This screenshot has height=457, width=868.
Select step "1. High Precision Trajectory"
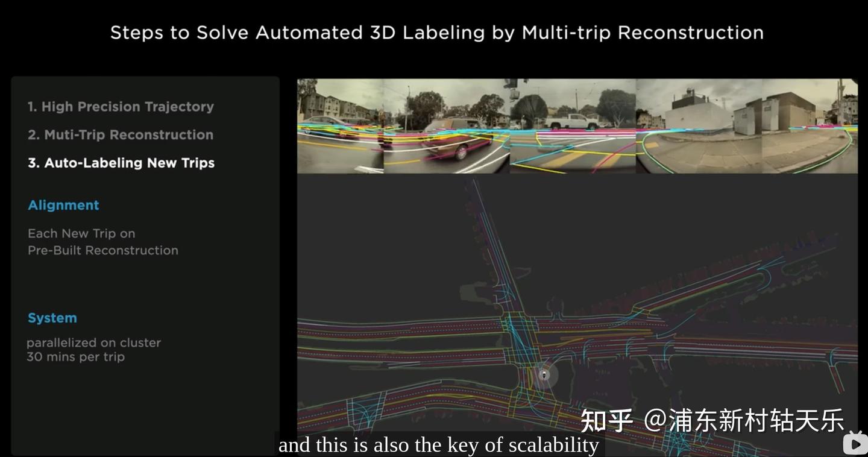(x=121, y=107)
